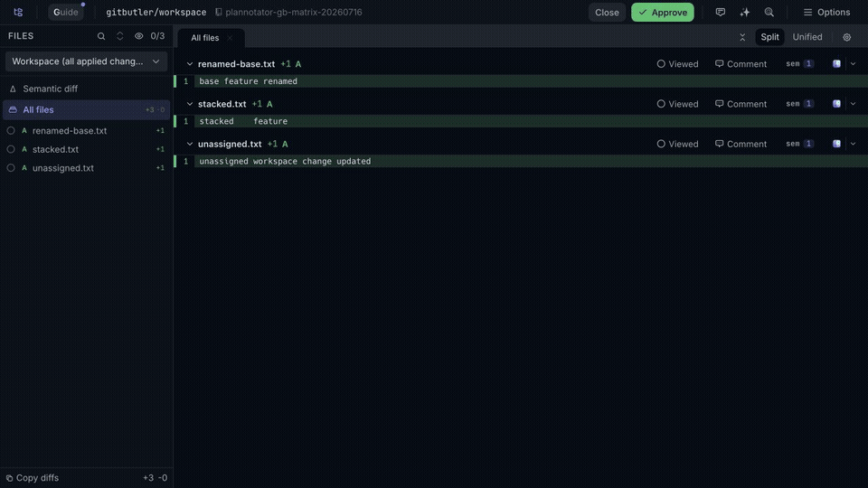
Task: Open the Workspace (all applied changes) dropdown
Action: click(86, 61)
